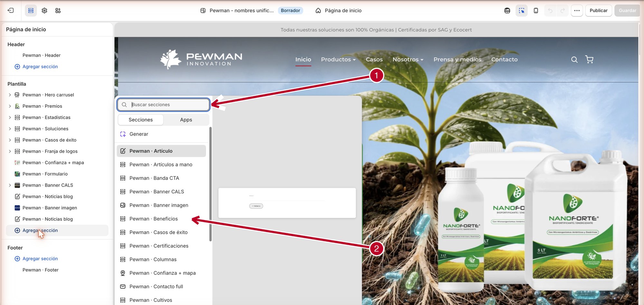Click the Publicar button
This screenshot has width=644, height=305.
tap(598, 11)
